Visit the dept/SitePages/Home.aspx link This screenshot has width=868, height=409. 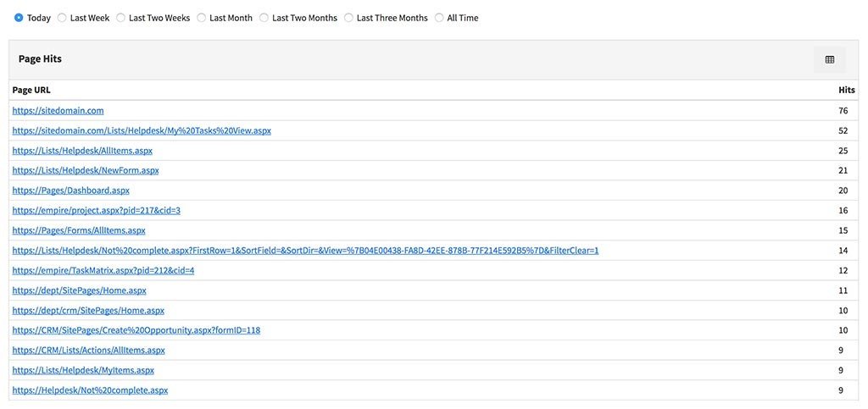pyautogui.click(x=79, y=290)
